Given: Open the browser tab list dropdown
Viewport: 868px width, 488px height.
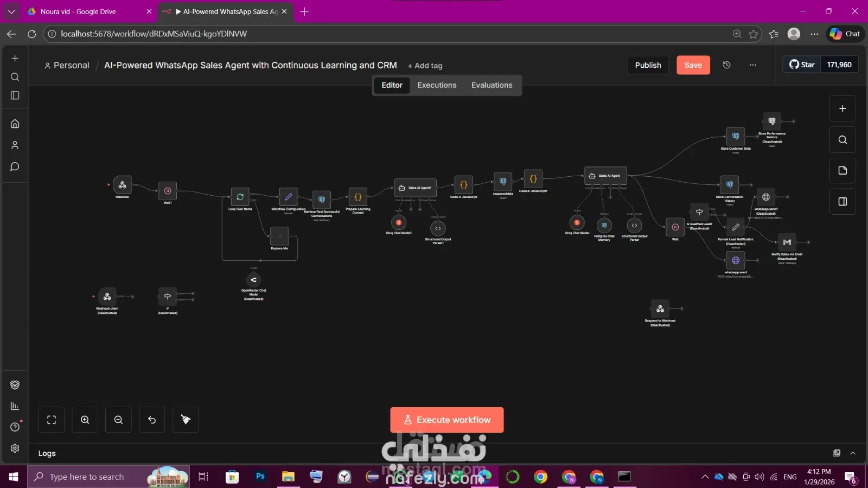Looking at the screenshot, I should pos(11,11).
